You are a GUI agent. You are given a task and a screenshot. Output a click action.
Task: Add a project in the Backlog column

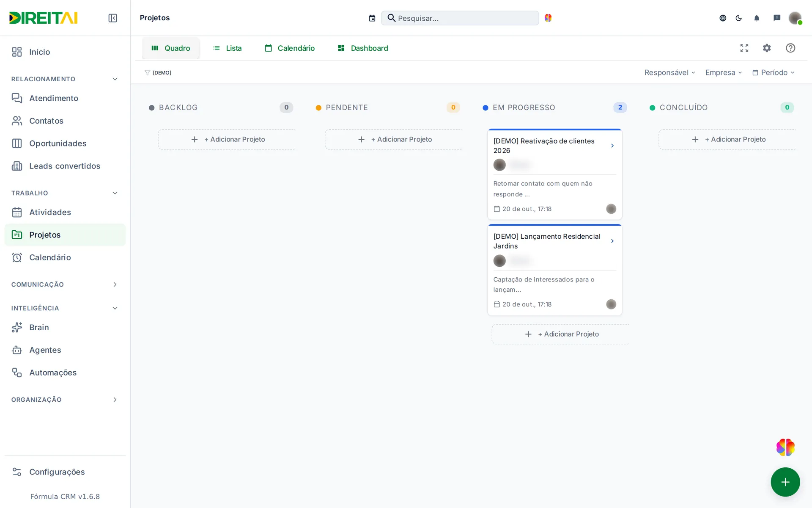227,139
